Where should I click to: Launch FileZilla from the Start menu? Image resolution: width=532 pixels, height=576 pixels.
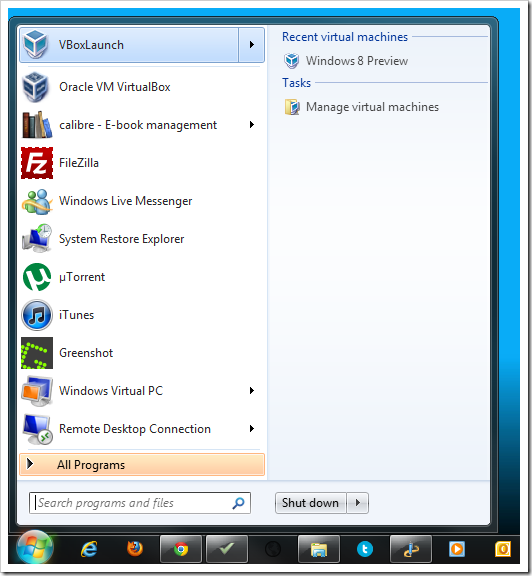[x=142, y=163]
